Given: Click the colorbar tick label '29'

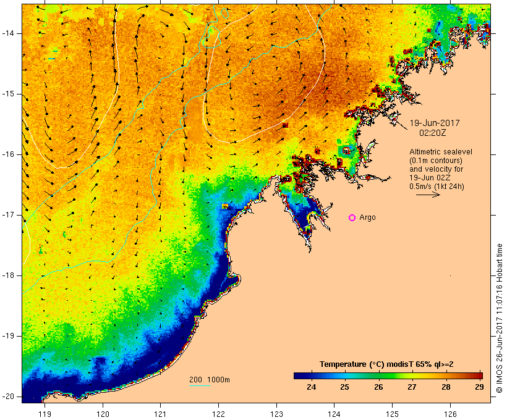Looking at the screenshot, I should [479, 387].
